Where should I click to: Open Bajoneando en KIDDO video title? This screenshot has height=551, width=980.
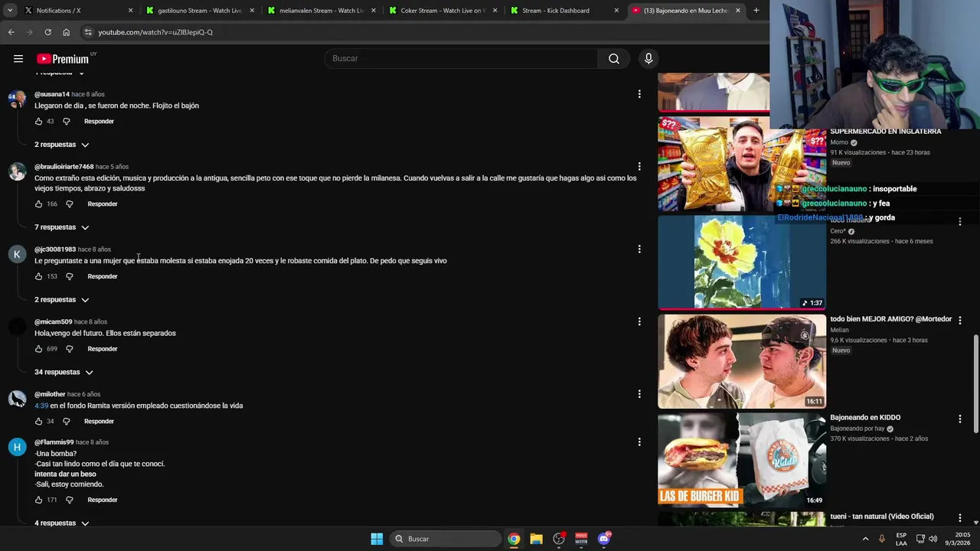[865, 418]
